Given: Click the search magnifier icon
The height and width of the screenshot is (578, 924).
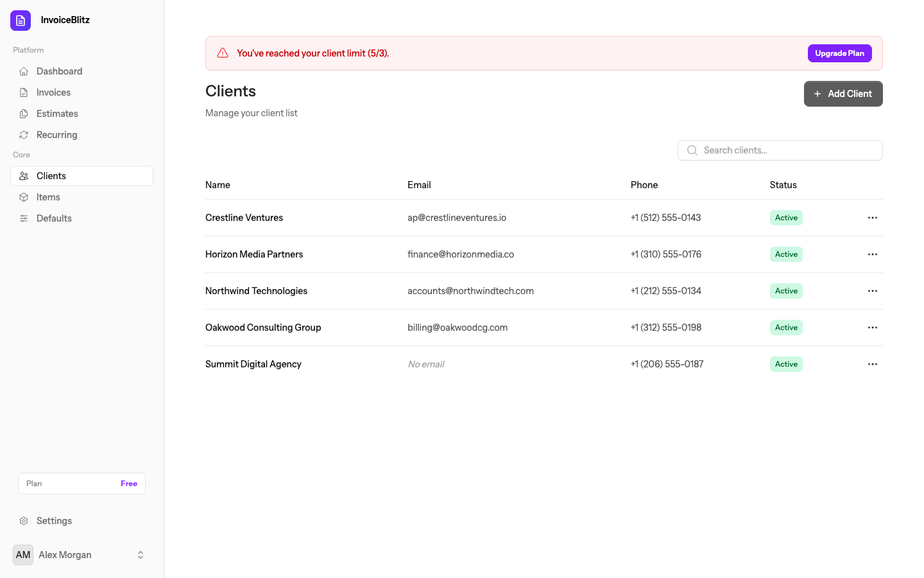Looking at the screenshot, I should [x=692, y=150].
